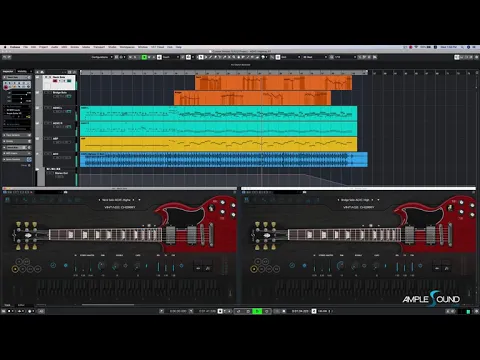The image size is (480, 360).
Task: Open the Bar grid type dropdown
Action: click(315, 57)
